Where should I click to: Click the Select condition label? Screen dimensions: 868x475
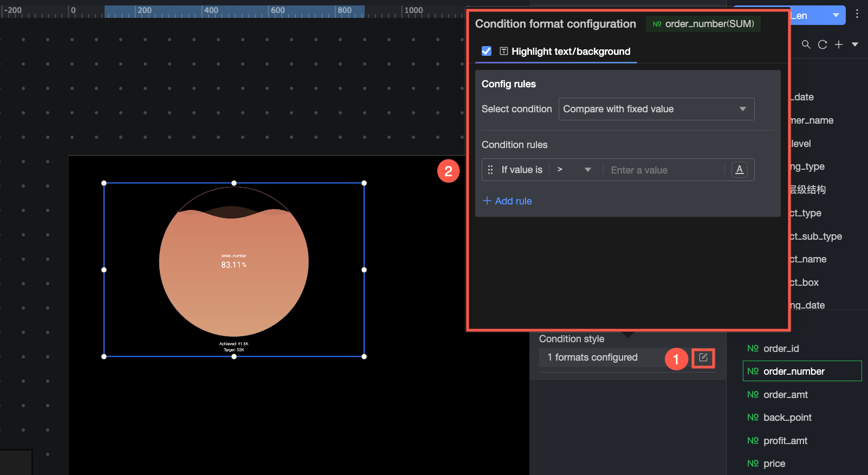click(x=517, y=109)
